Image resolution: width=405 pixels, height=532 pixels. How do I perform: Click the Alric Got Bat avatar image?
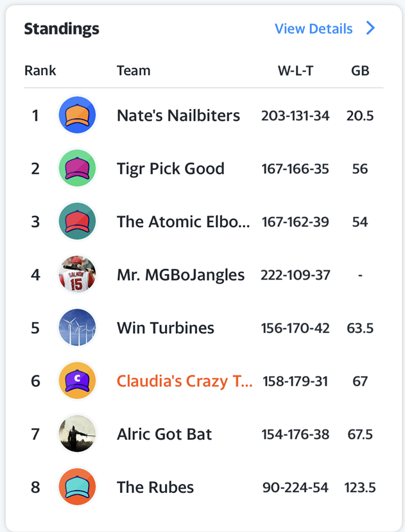point(77,434)
